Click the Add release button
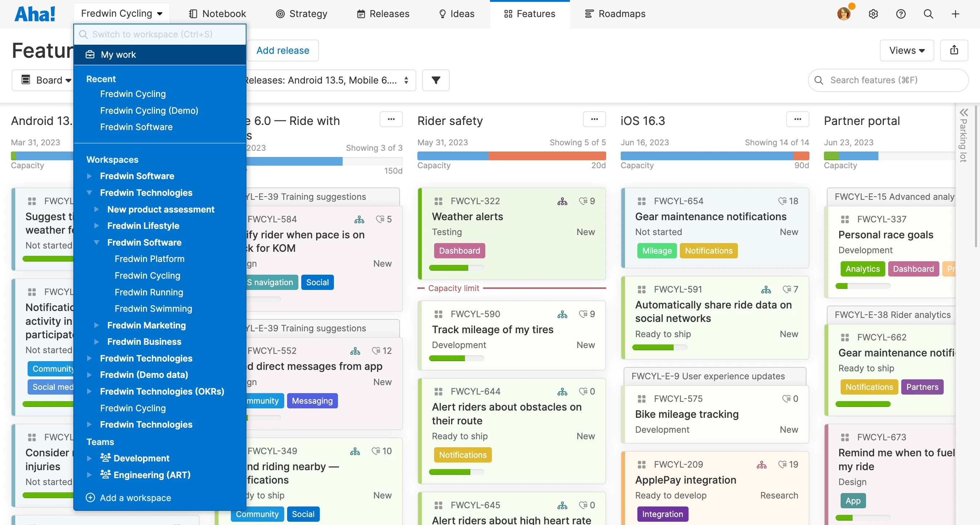 [283, 50]
